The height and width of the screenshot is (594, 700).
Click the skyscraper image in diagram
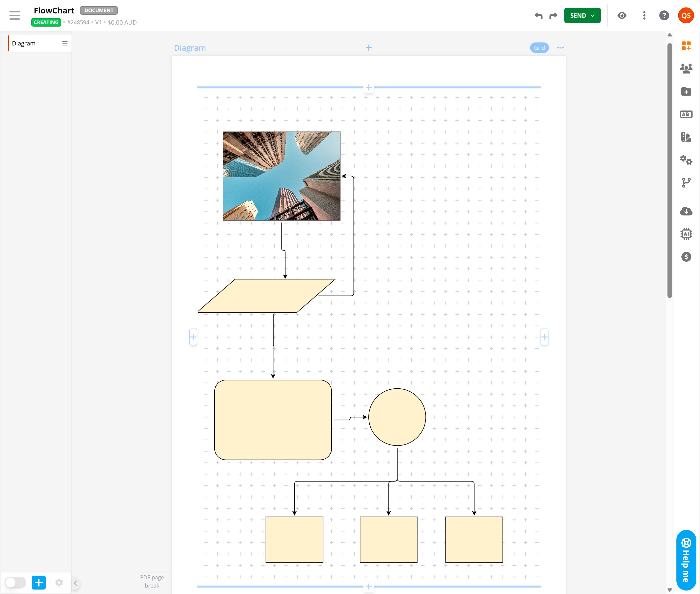click(281, 176)
